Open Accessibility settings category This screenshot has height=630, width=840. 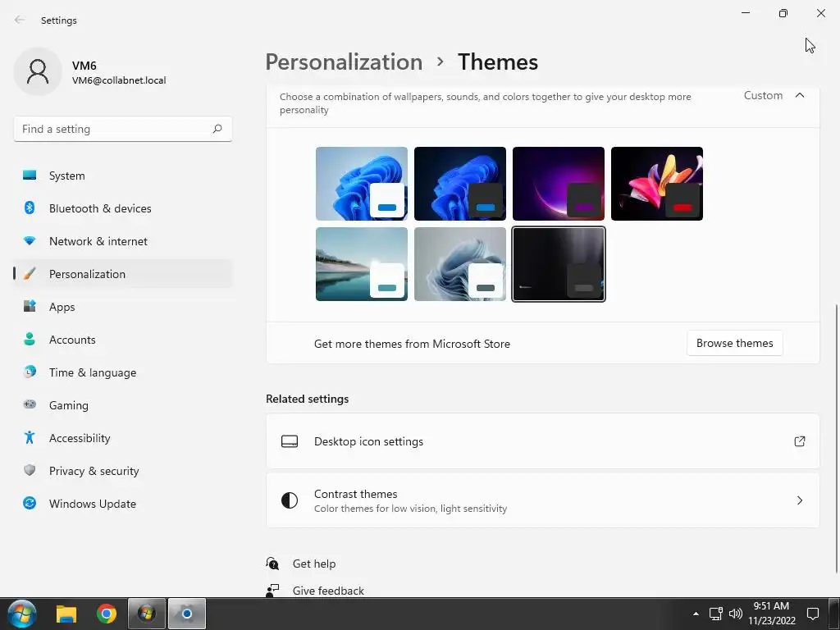pos(123,438)
